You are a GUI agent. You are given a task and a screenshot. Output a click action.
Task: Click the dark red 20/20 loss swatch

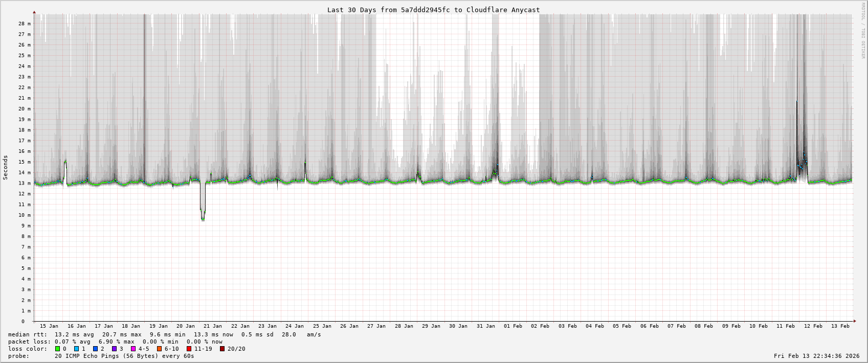click(222, 349)
